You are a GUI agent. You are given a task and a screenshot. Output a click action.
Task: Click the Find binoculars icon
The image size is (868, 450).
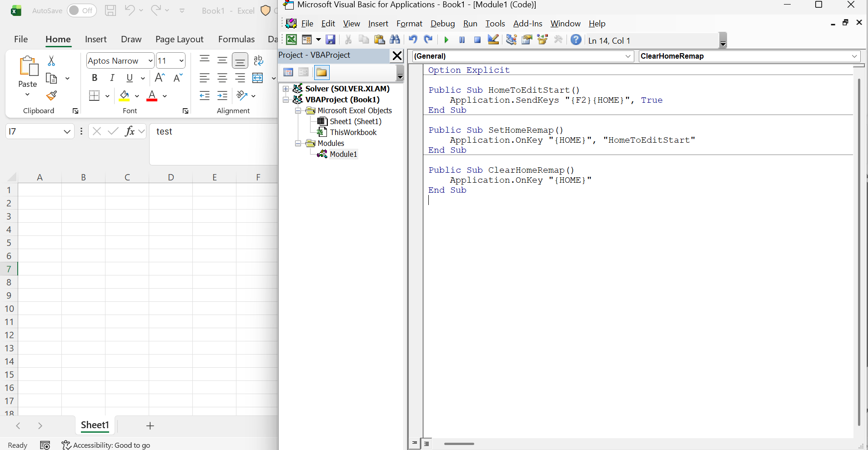pyautogui.click(x=395, y=40)
